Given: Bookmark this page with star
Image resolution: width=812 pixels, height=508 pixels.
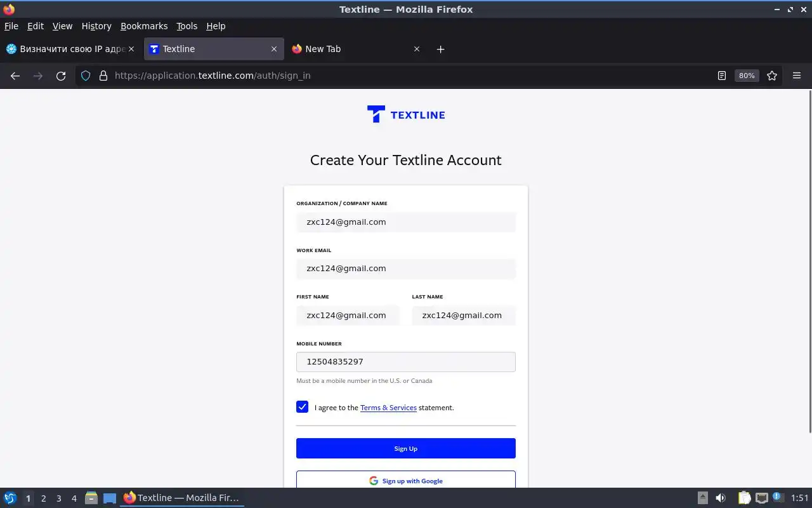Looking at the screenshot, I should [x=772, y=76].
